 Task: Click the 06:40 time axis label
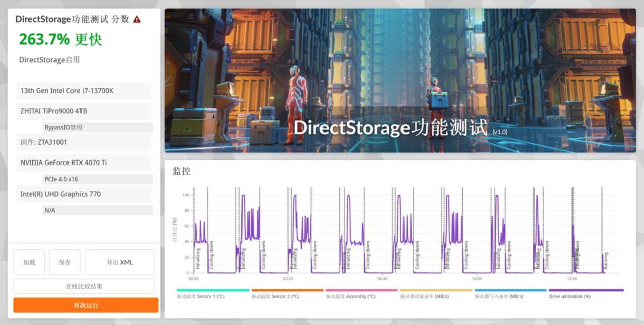(x=382, y=278)
